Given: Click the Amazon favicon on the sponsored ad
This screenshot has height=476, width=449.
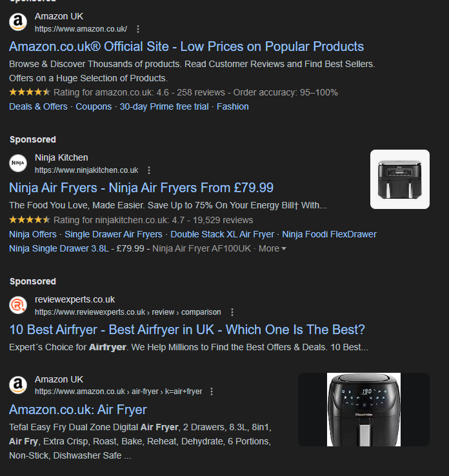Looking at the screenshot, I should (x=18, y=22).
